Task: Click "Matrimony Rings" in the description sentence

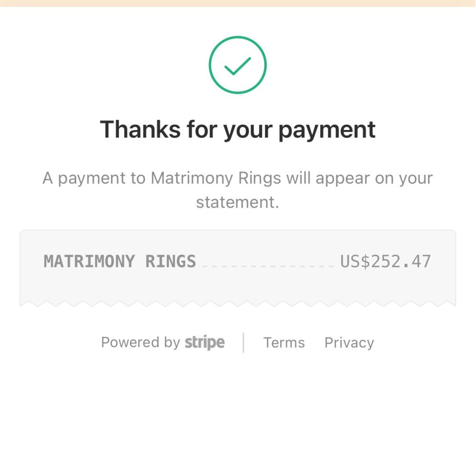Action: coord(216,179)
